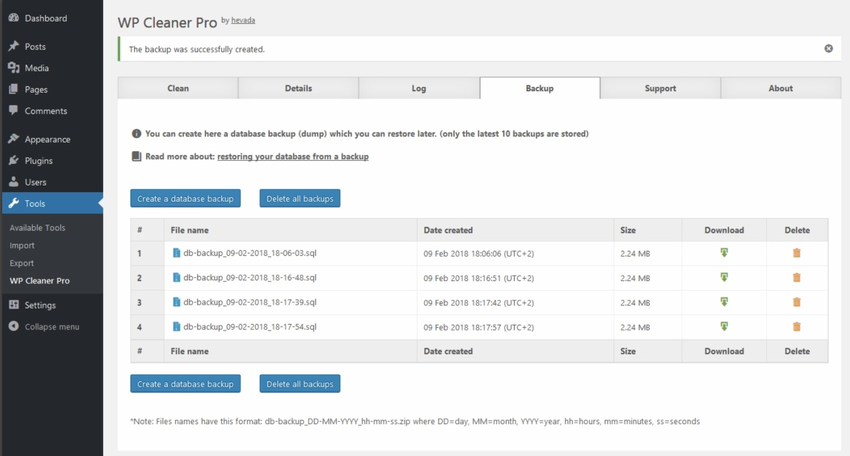This screenshot has height=456, width=850.
Task: Switch to the Clean tab
Action: (x=178, y=88)
